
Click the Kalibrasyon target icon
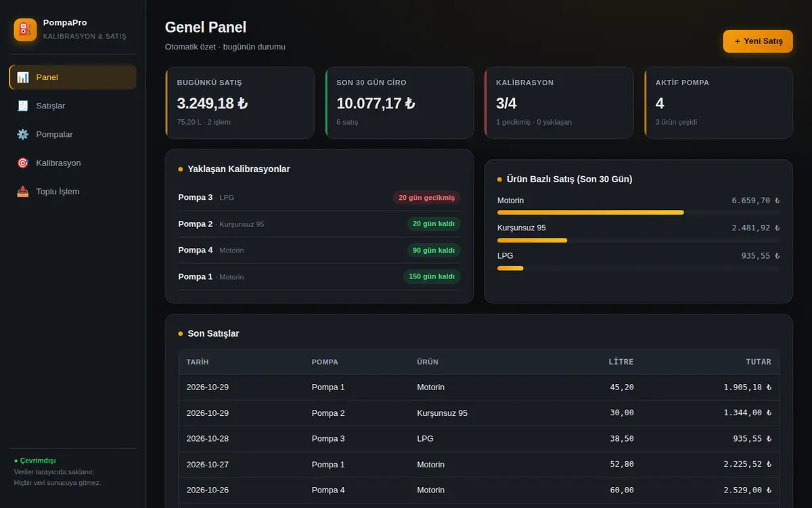pyautogui.click(x=23, y=163)
